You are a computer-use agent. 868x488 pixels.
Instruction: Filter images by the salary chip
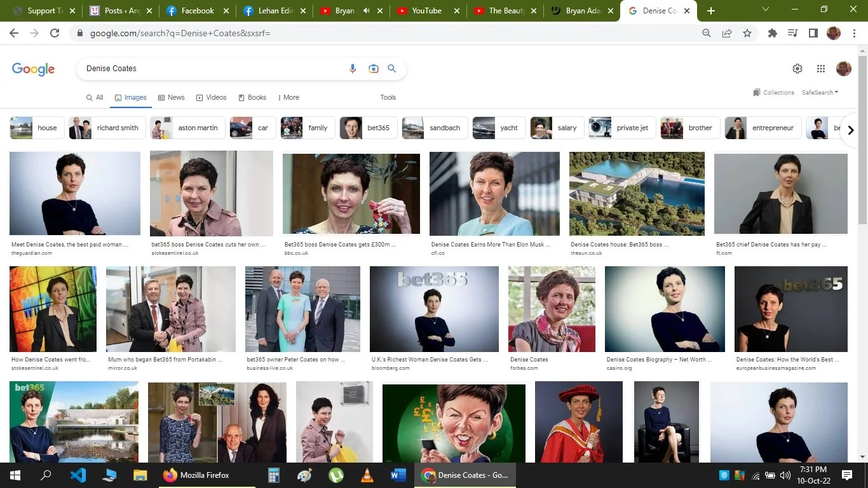[x=557, y=128]
